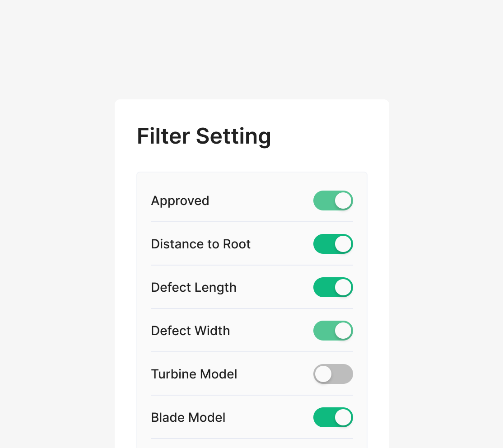Toggle the Defect Width filter off
The image size is (503, 448).
[333, 331]
